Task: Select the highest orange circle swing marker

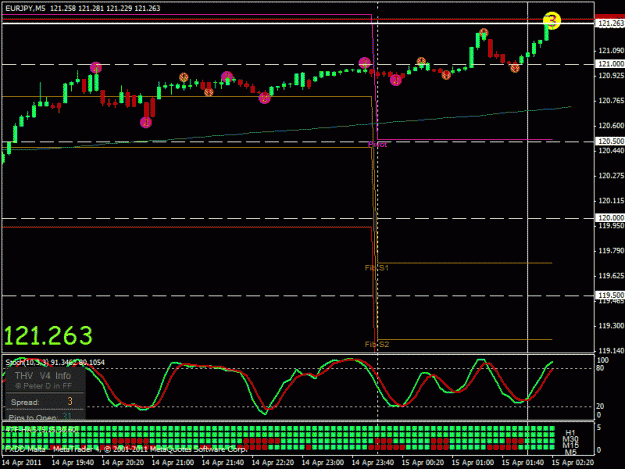Action: [x=483, y=33]
